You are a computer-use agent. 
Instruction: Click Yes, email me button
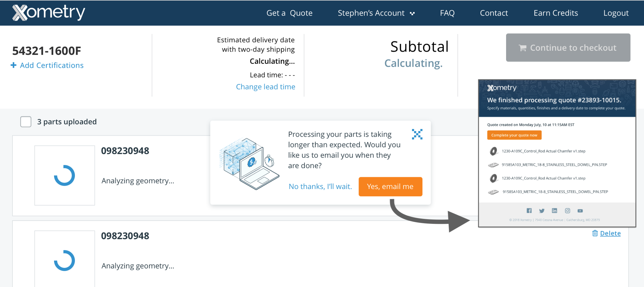pos(390,187)
